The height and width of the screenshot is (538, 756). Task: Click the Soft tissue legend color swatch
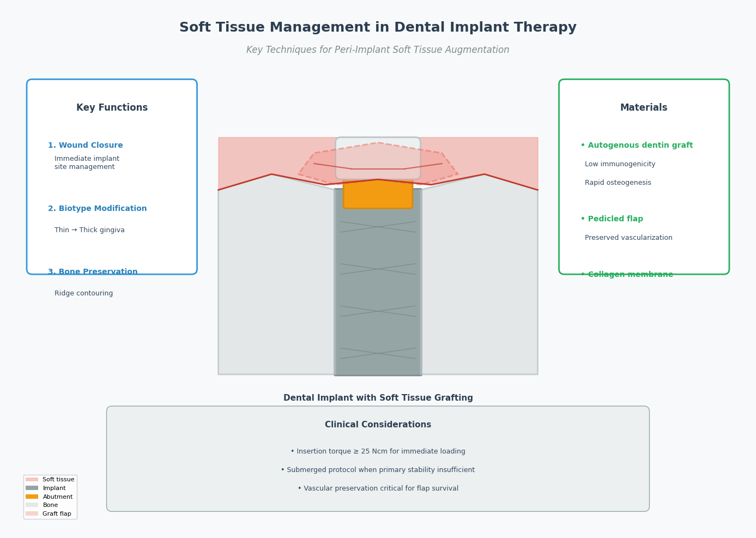(32, 480)
